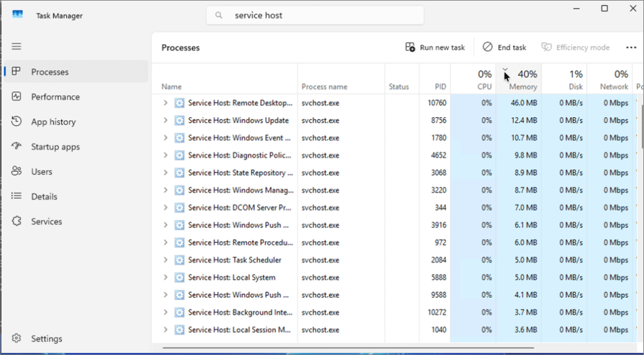Switch to the Performance page
The height and width of the screenshot is (355, 644).
click(76, 97)
